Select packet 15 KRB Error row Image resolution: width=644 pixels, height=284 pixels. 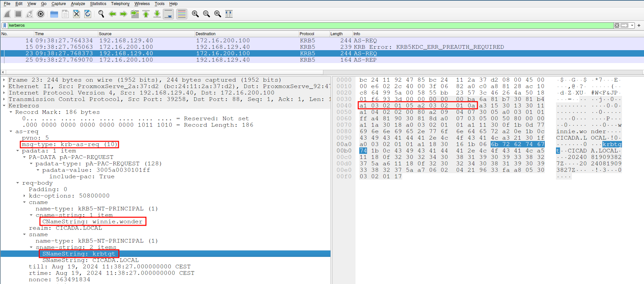tap(322, 47)
